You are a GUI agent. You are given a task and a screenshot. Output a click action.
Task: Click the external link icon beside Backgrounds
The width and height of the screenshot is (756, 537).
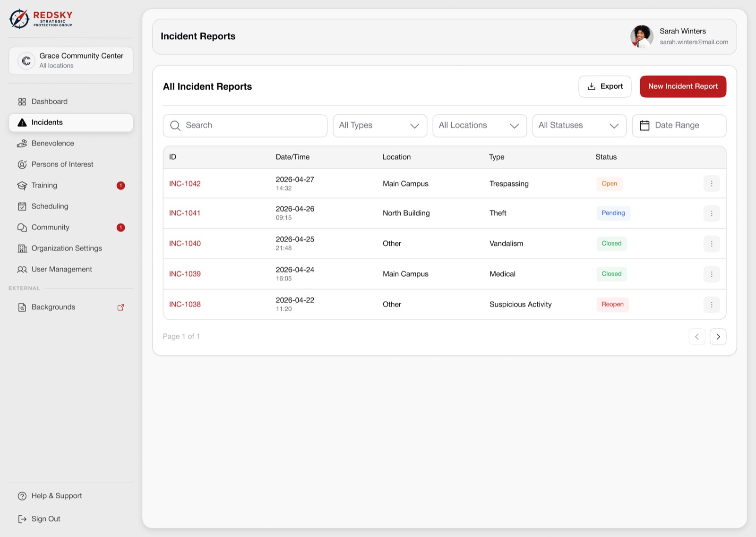point(120,307)
